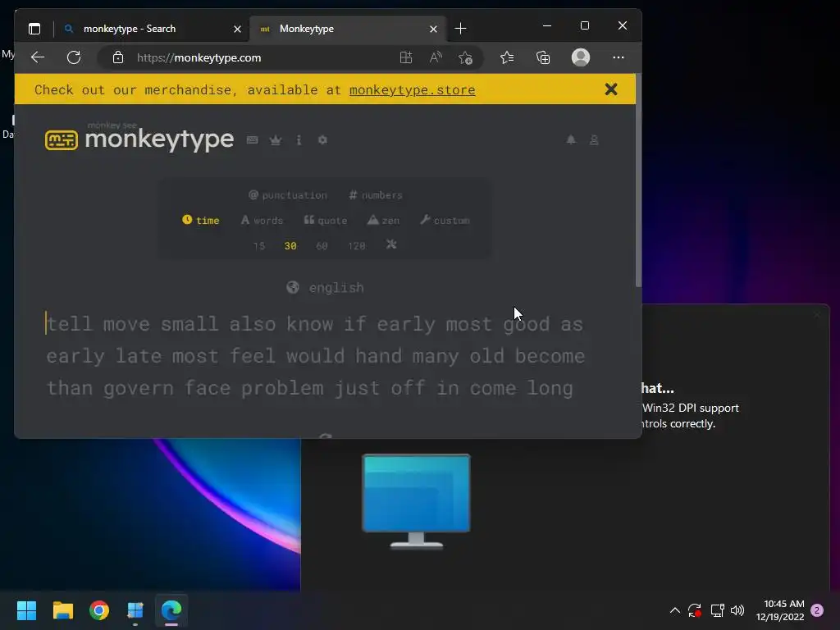This screenshot has height=630, width=840.
Task: Launch Google Chrome from taskbar
Action: (x=99, y=610)
